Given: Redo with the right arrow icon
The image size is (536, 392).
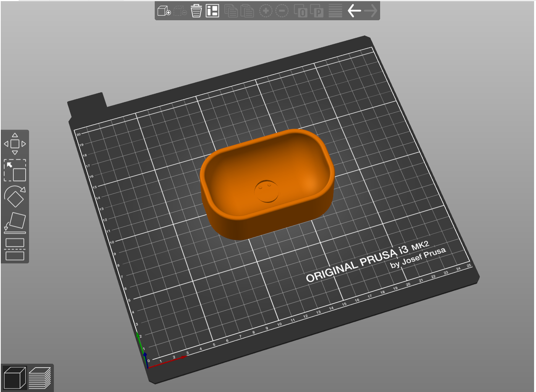Looking at the screenshot, I should pos(371,11).
